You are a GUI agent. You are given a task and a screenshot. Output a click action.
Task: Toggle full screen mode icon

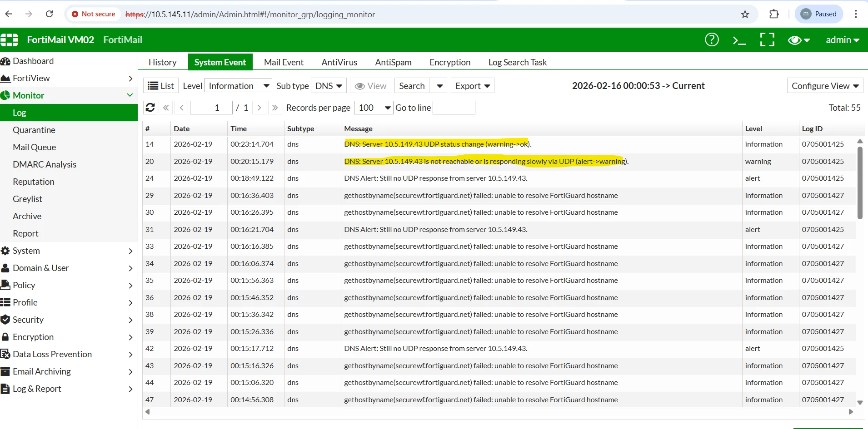767,40
